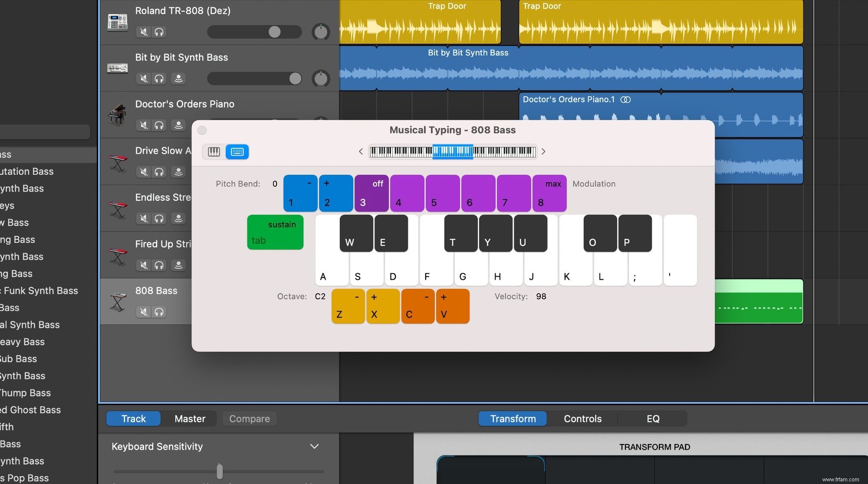Click the volume slider of Roland TR-808 track

click(x=254, y=32)
